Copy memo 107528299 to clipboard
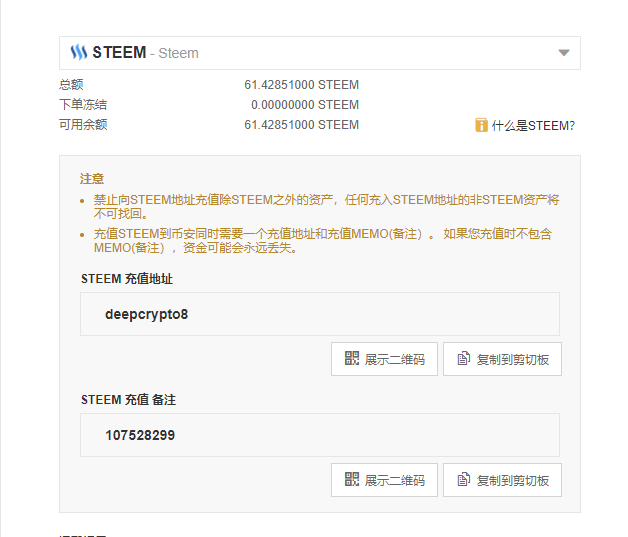 click(502, 480)
